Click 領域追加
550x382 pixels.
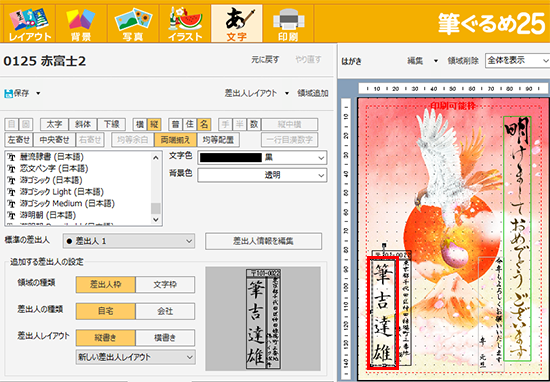coord(313,93)
